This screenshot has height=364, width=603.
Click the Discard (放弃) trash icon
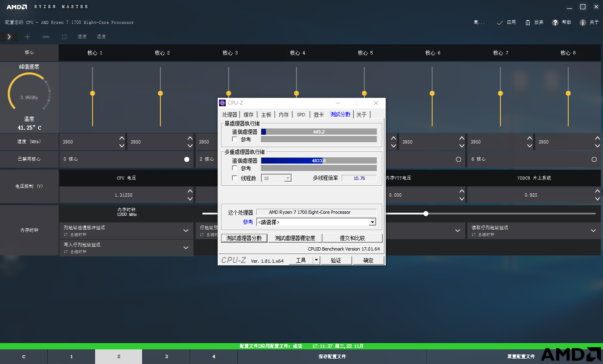(528, 23)
